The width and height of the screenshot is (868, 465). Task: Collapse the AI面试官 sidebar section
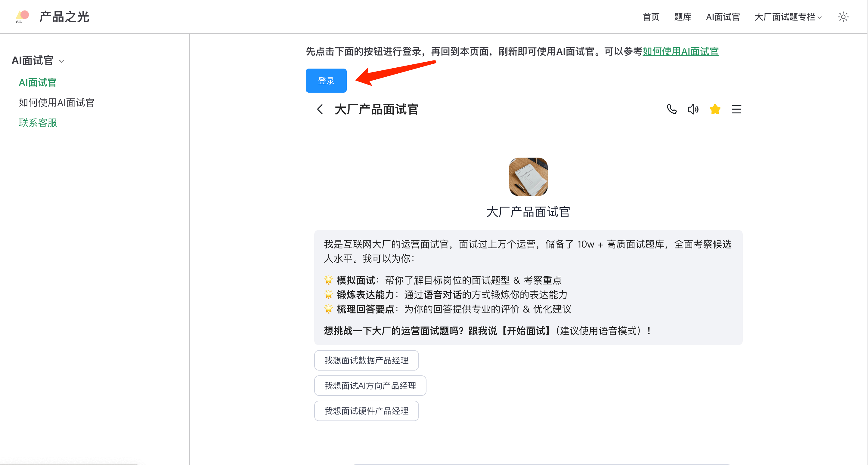tap(62, 61)
